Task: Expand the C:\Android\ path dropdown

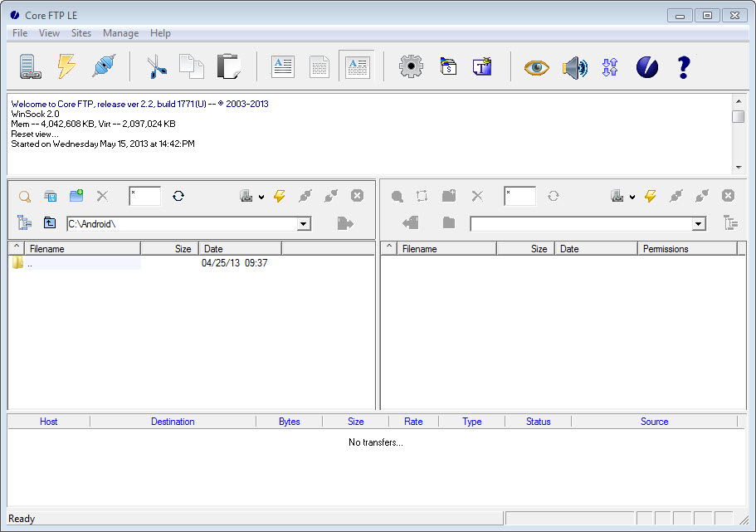Action: pyautogui.click(x=303, y=224)
